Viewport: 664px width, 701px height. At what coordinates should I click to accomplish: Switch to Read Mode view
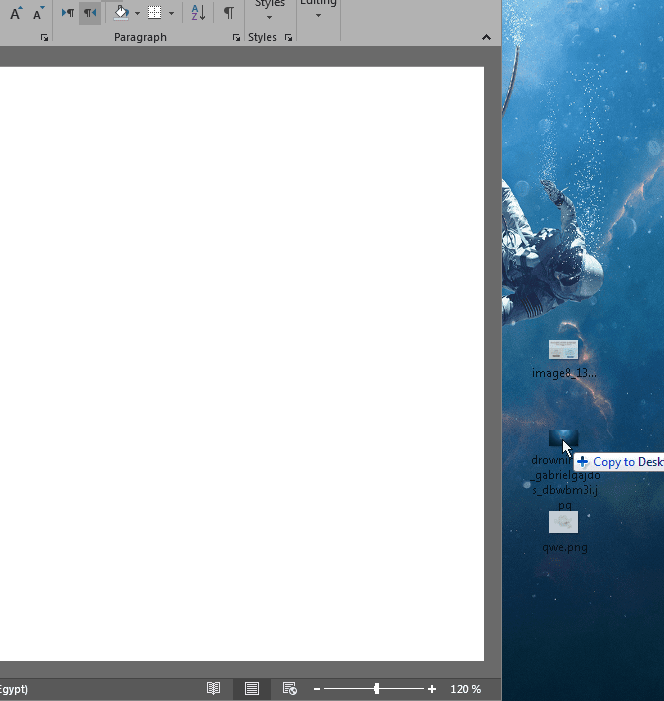pos(213,689)
